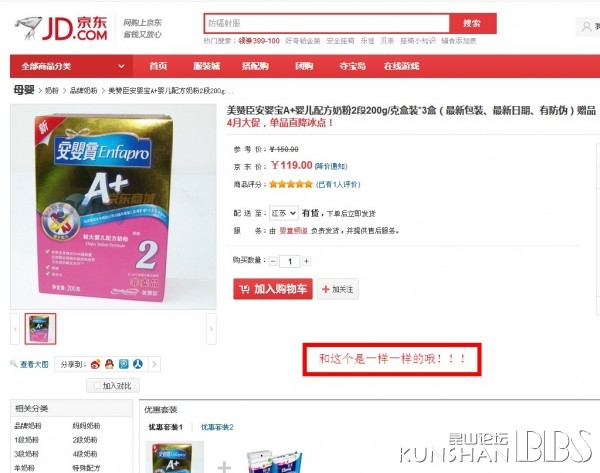Click the search input field

point(327,23)
